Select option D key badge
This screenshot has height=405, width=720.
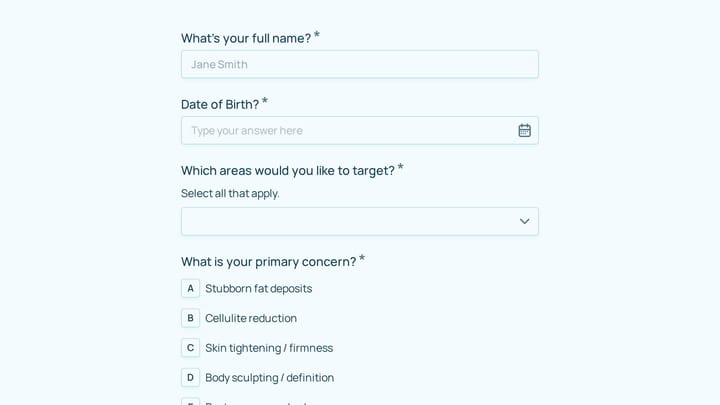(x=190, y=377)
